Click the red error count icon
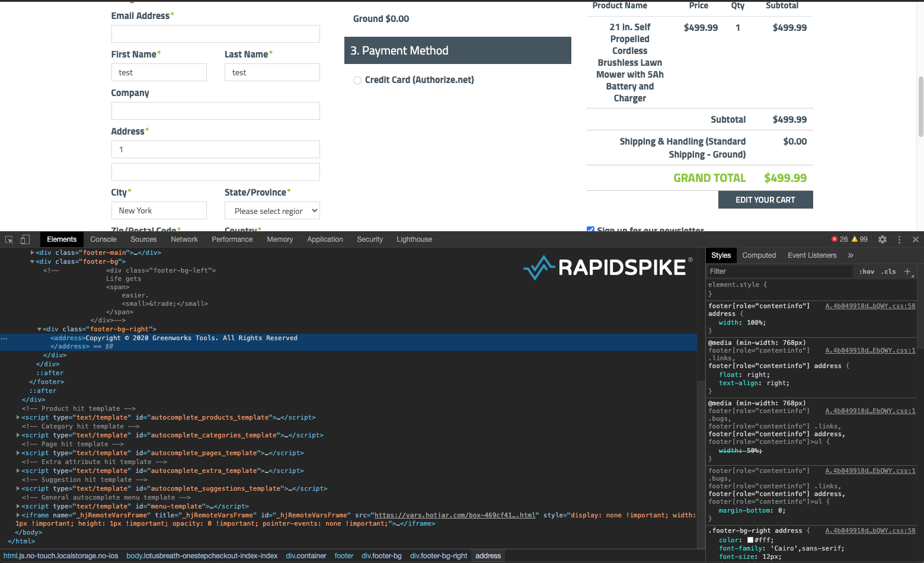This screenshot has width=924, height=563. [835, 239]
